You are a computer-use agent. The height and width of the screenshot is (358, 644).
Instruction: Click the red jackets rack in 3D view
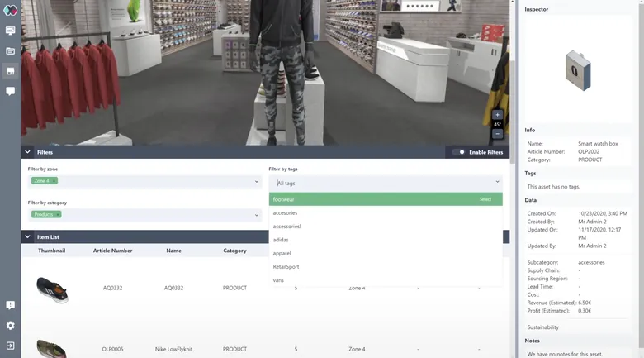(x=71, y=84)
